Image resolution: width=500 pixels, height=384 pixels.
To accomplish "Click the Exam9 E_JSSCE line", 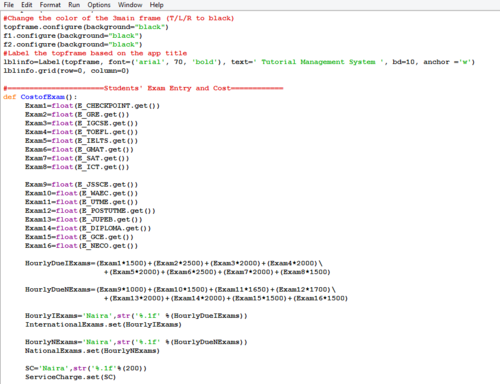I will click(81, 184).
